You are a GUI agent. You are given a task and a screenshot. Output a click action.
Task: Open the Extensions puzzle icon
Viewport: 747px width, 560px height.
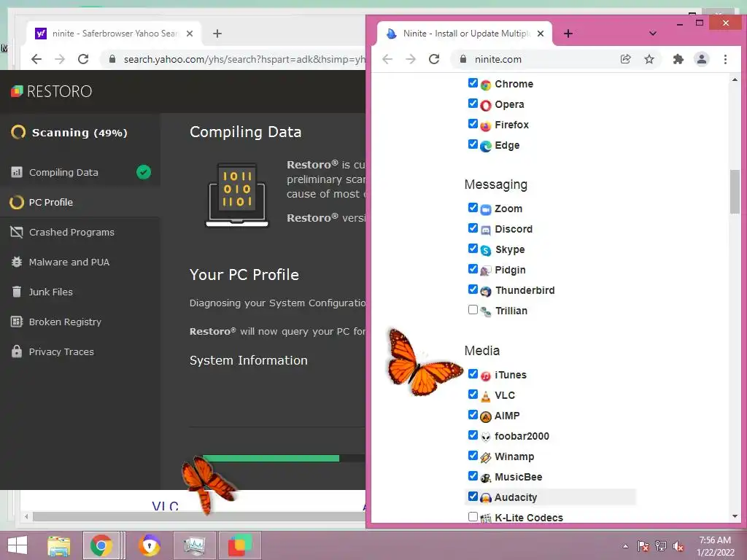tap(678, 59)
